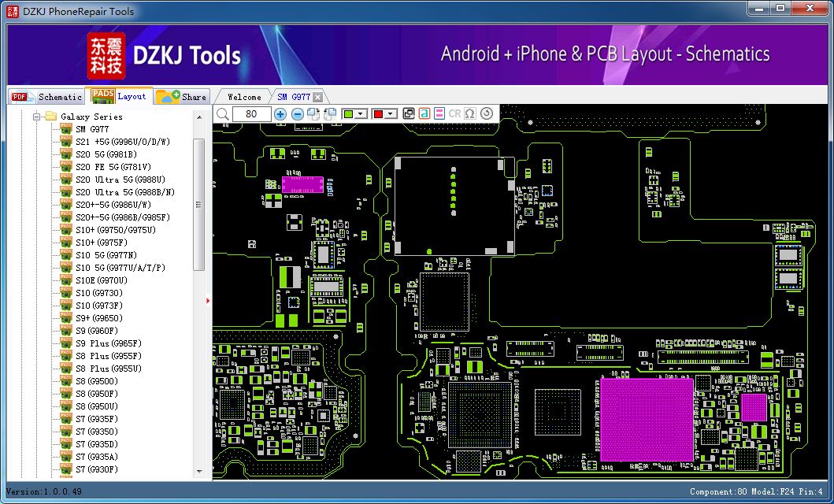
Task: Open the Welcome document tab
Action: tap(244, 97)
